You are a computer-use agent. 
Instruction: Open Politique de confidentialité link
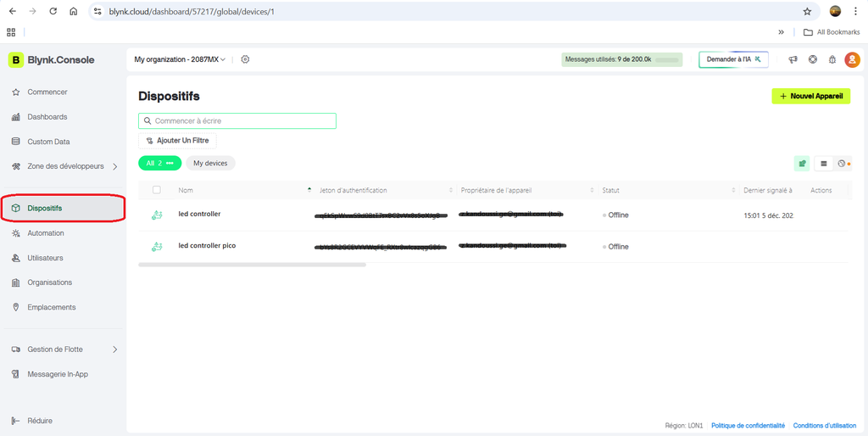[x=748, y=426]
